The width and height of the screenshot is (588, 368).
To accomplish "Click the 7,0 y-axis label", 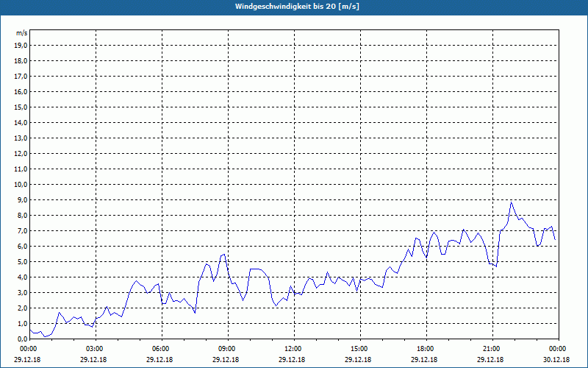I will coord(22,231).
